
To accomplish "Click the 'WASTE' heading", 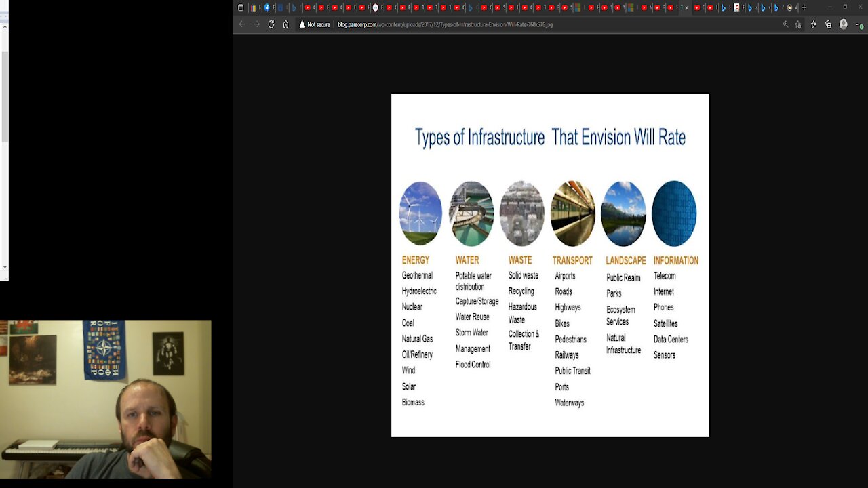I will pos(520,260).
